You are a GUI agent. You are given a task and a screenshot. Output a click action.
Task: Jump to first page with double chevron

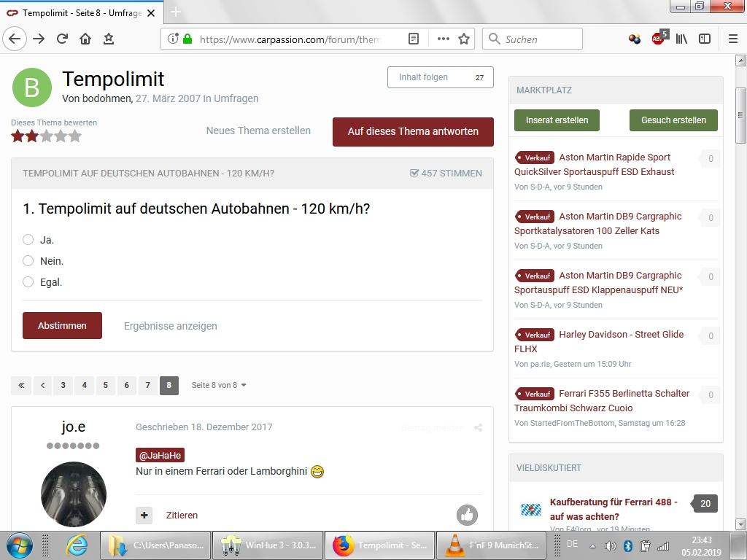(x=21, y=385)
